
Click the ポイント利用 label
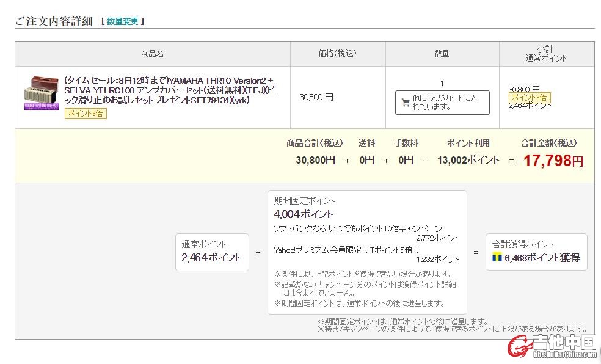[468, 144]
